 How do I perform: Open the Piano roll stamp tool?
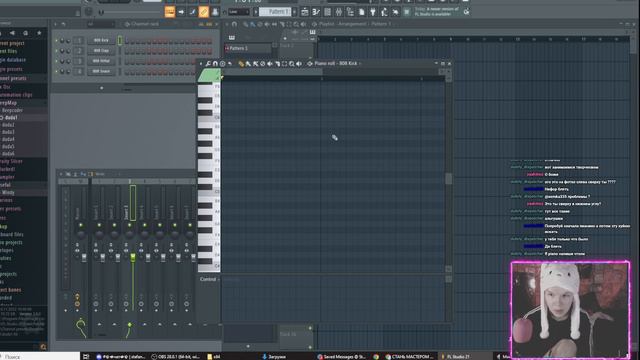(x=222, y=64)
